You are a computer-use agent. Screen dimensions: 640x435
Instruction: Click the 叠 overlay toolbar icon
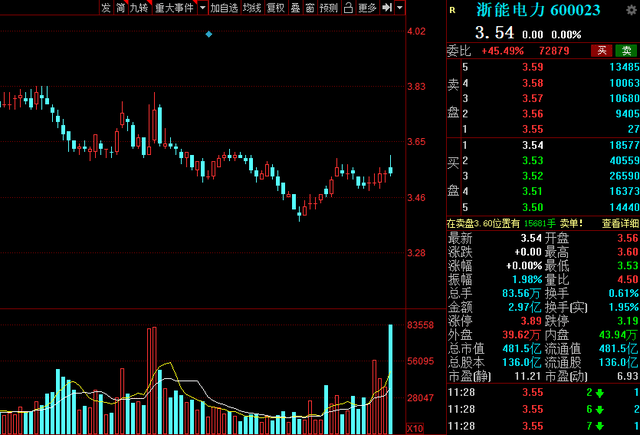tap(295, 8)
